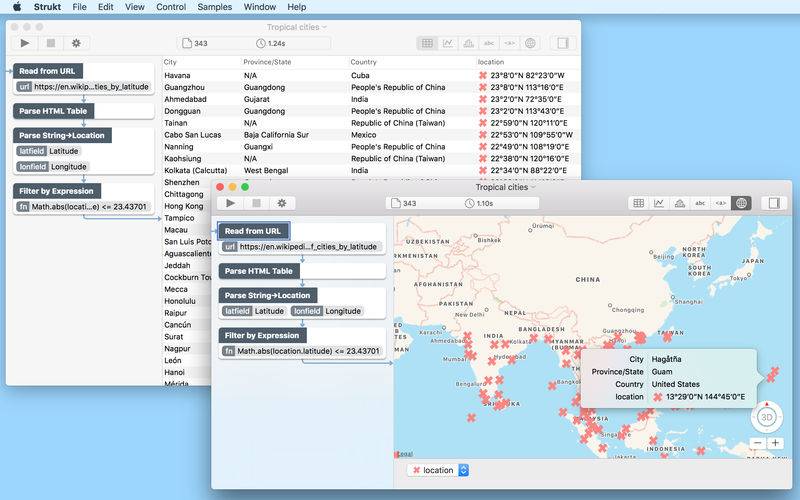The height and width of the screenshot is (500, 800).
Task: Toggle the sidebar panel in the front window
Action: coord(773,203)
